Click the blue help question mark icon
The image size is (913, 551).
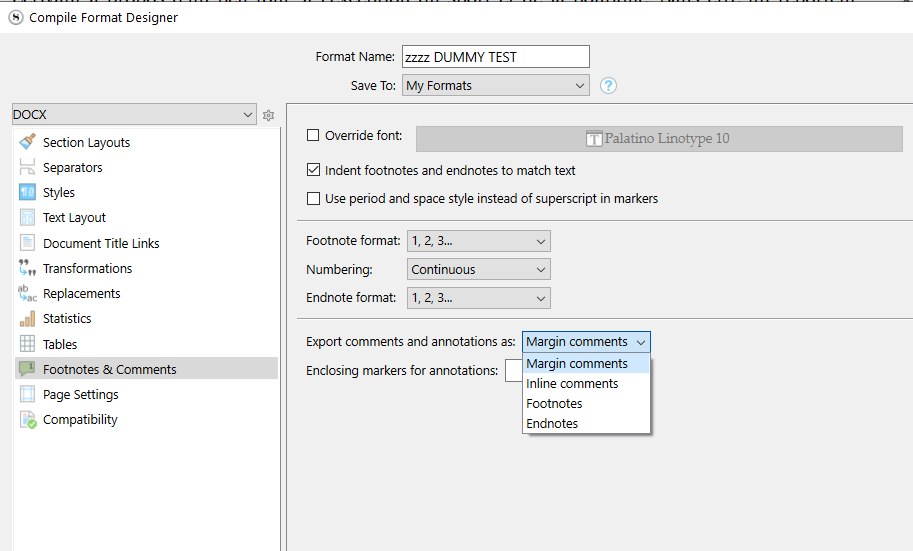coord(608,86)
